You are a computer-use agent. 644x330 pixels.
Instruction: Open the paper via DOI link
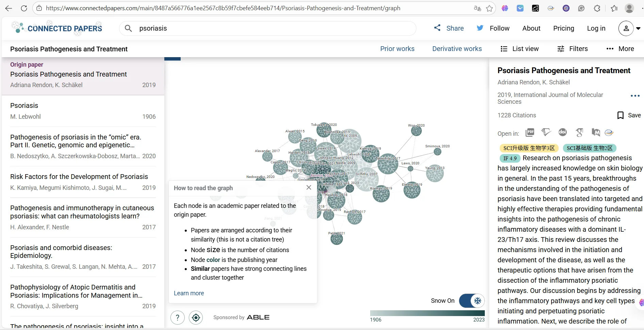click(x=563, y=132)
